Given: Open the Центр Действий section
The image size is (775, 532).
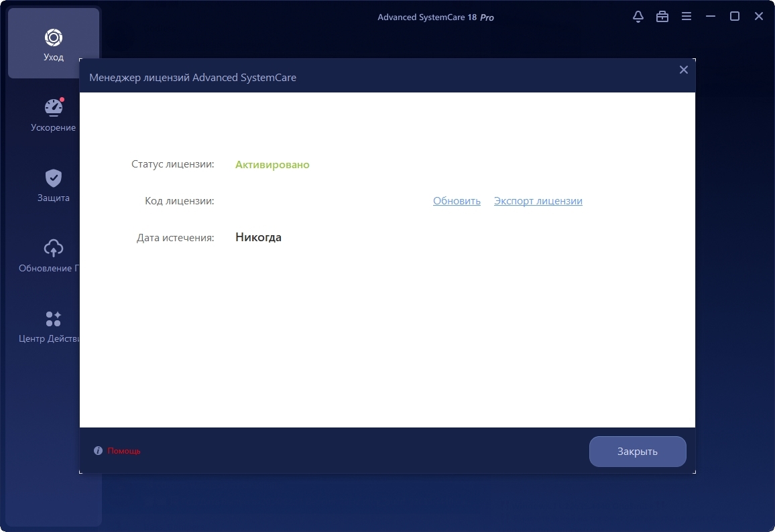Looking at the screenshot, I should 49,326.
